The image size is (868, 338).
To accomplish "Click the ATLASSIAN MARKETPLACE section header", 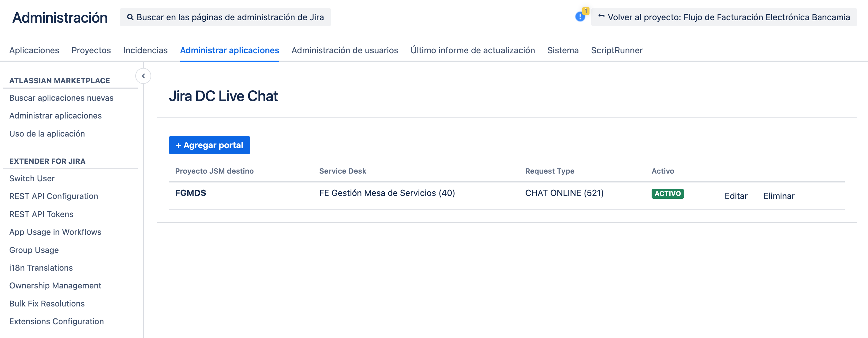I will point(59,81).
